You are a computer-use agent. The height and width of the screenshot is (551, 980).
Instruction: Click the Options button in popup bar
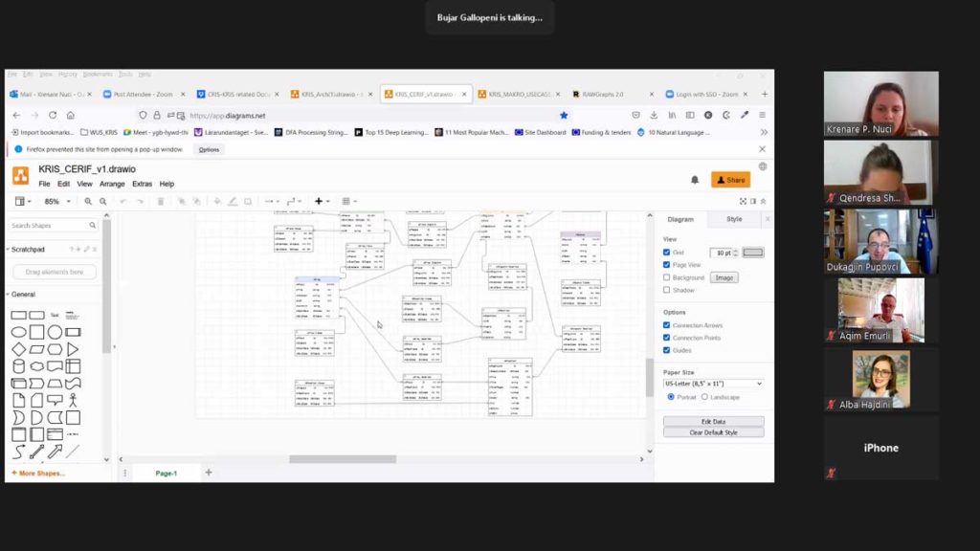[x=209, y=150]
